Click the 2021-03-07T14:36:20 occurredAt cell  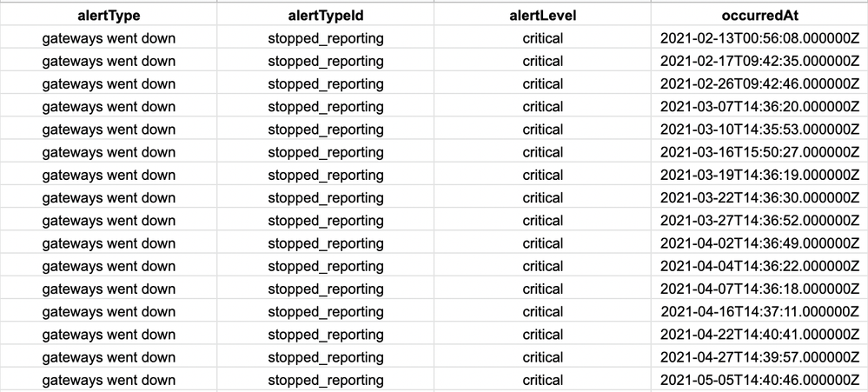pos(759,107)
